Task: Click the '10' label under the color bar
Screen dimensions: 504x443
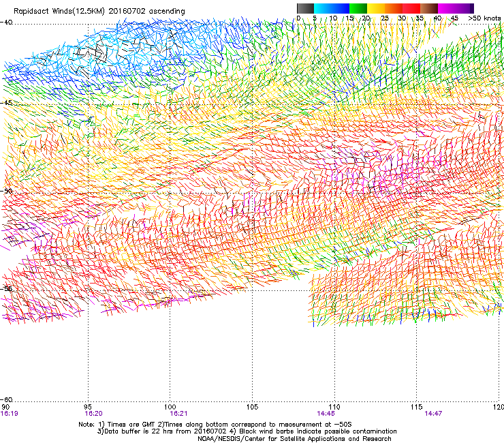Action: tap(333, 18)
